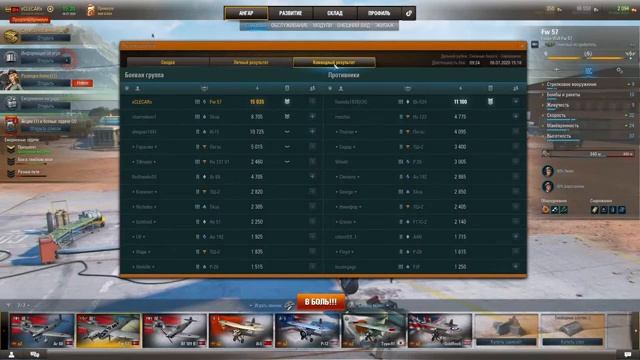Select the ВНЕШНИЙ ВИД sub-tab
The image size is (640, 360).
coord(353,25)
